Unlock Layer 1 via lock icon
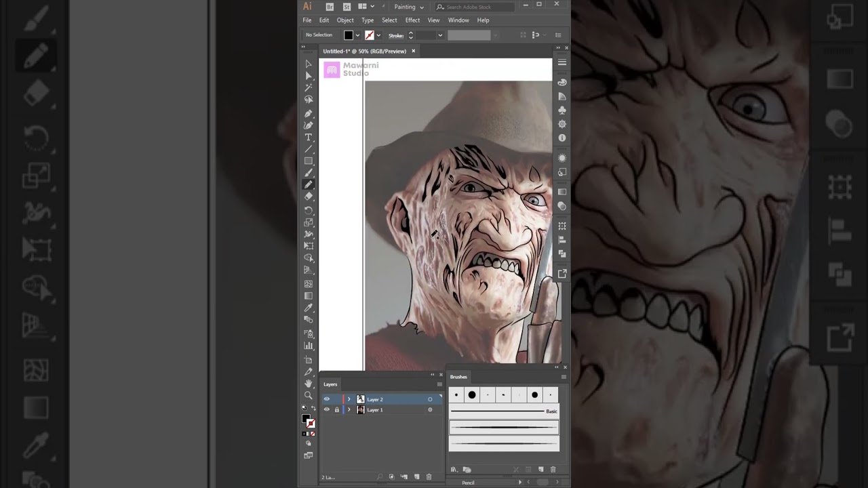This screenshot has height=488, width=868. pyautogui.click(x=336, y=409)
